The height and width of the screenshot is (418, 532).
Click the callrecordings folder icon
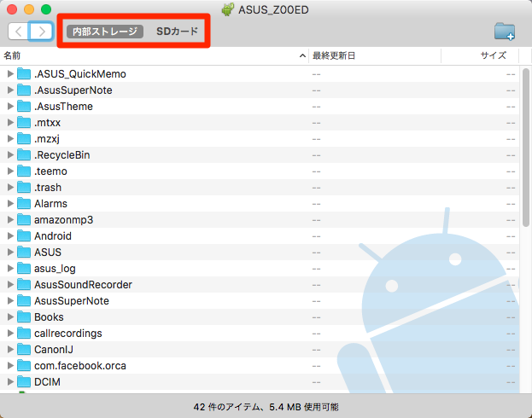coord(24,333)
